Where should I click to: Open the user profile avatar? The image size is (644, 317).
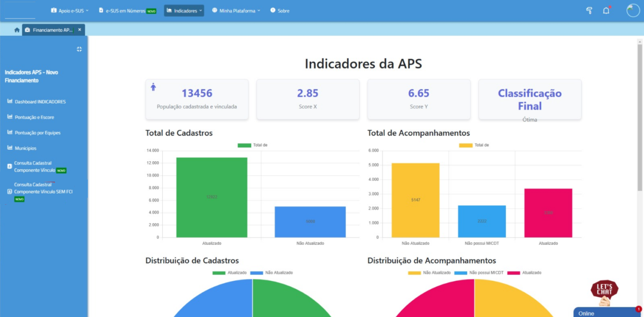coord(632,10)
